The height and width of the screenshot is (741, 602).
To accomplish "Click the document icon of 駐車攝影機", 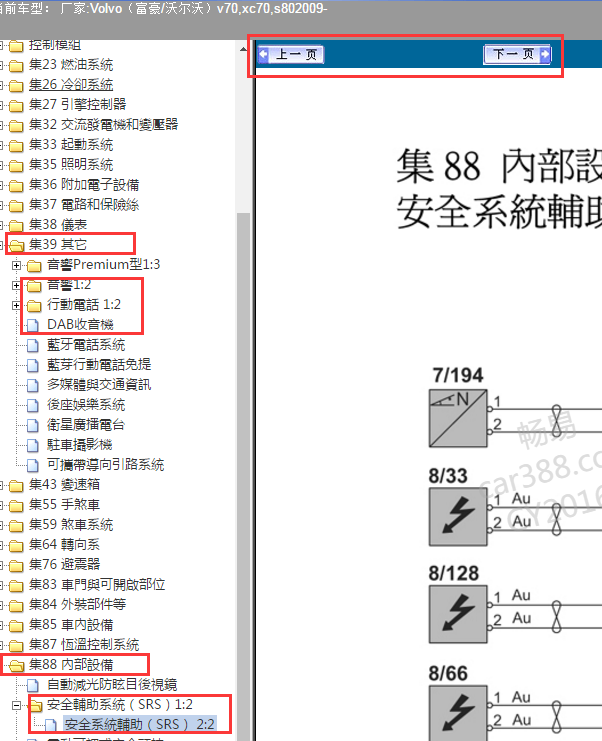I will click(x=33, y=446).
